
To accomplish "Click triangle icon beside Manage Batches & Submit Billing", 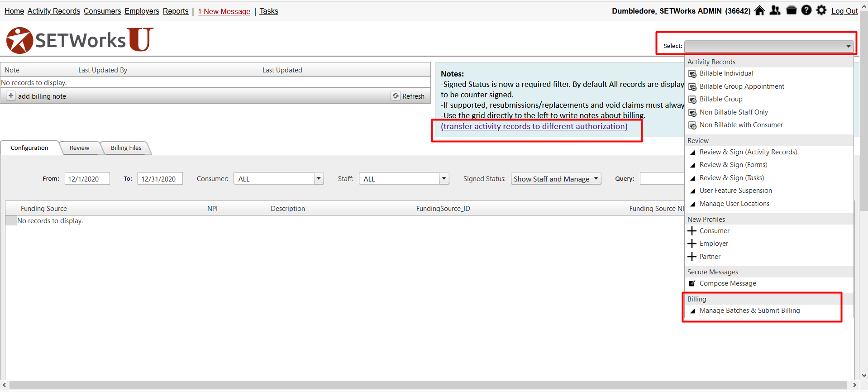I will 692,311.
